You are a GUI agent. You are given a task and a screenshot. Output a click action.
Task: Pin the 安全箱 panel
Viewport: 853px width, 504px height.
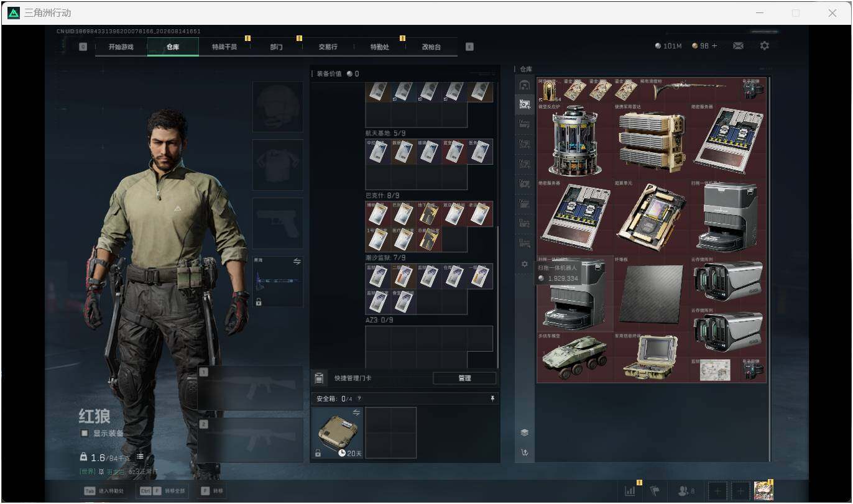[492, 398]
